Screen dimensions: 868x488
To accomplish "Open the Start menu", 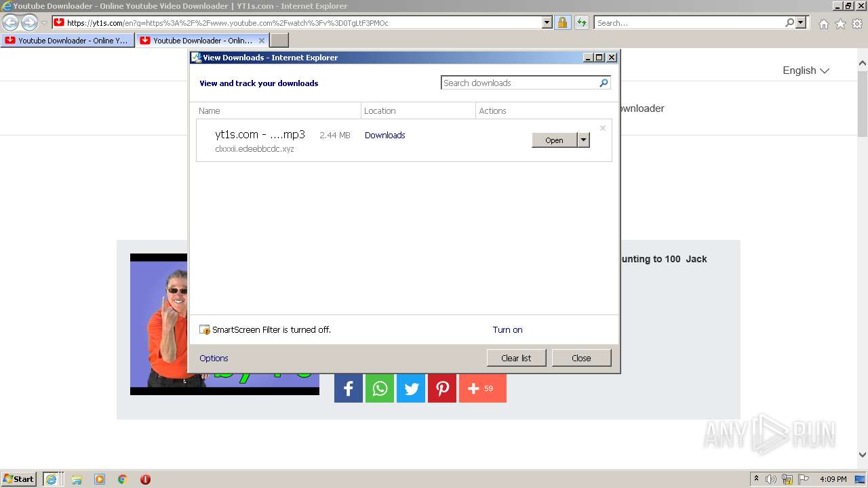I will click(x=19, y=479).
